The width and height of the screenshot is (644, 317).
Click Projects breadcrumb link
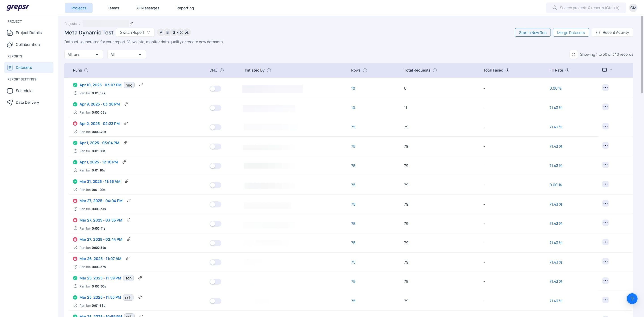(x=70, y=24)
